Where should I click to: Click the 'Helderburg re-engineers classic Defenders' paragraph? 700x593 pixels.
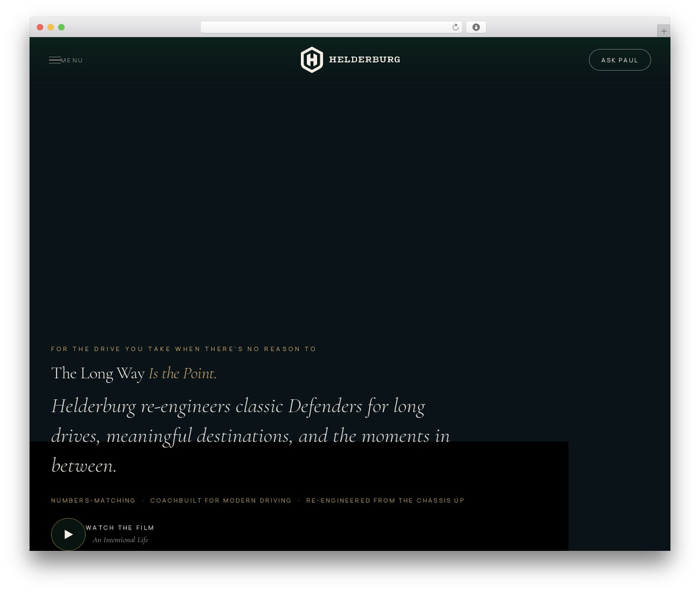coord(250,436)
